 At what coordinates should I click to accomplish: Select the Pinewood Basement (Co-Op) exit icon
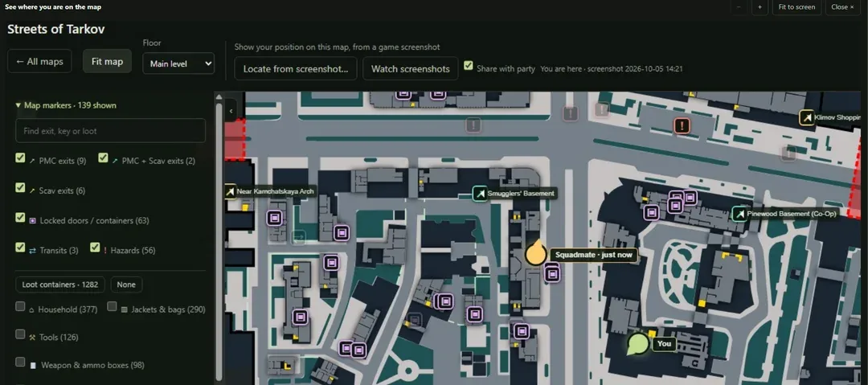[739, 214]
